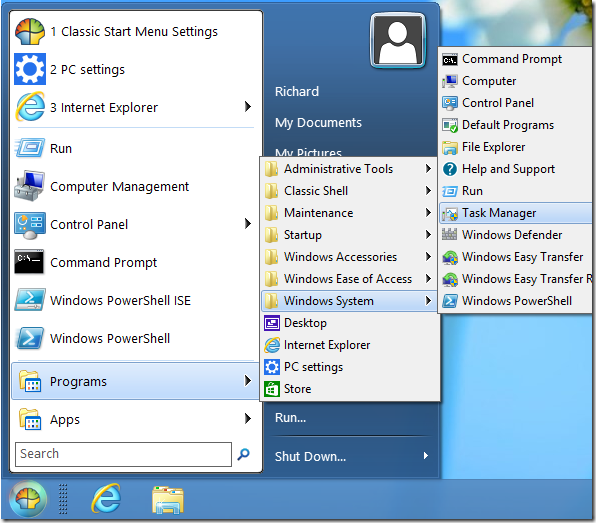This screenshot has width=596, height=523.
Task: Select Windows Easy Transfer entry
Action: click(x=515, y=257)
